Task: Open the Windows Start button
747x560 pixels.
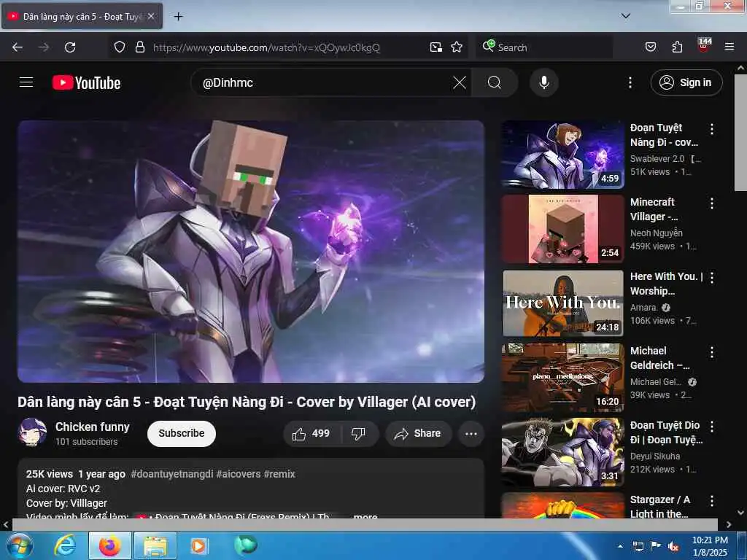Action: pyautogui.click(x=18, y=545)
